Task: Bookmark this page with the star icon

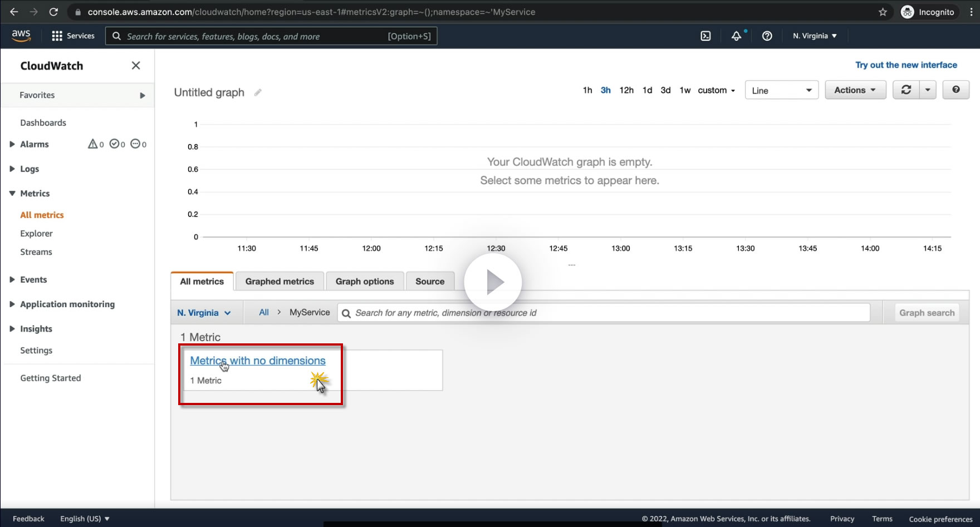Action: point(883,12)
